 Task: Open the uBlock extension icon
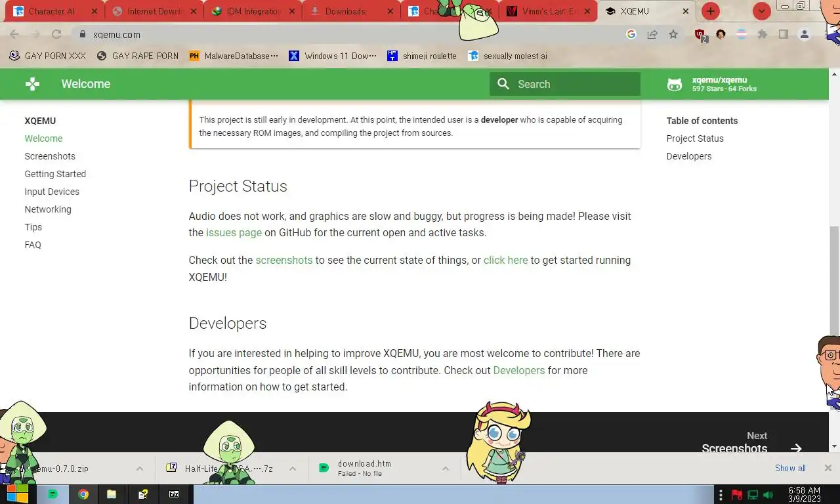(700, 35)
